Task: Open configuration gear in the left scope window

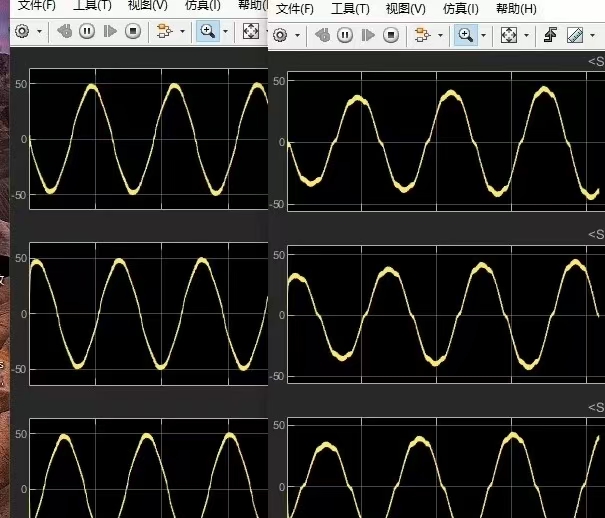Action: click(x=22, y=31)
